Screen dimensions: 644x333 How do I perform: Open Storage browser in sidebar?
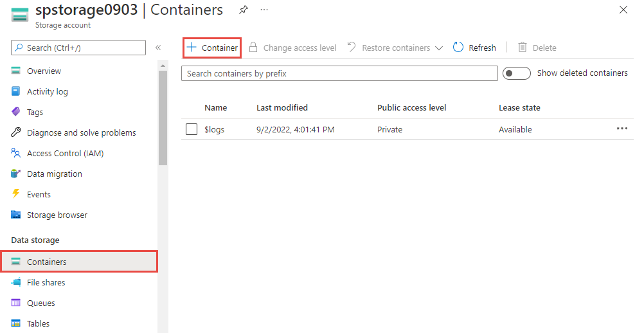tap(57, 215)
